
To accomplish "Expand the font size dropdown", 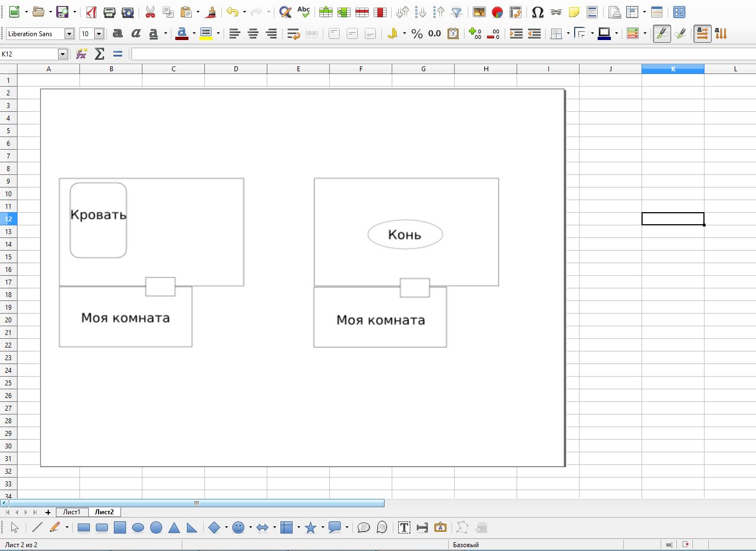I will 99,34.
